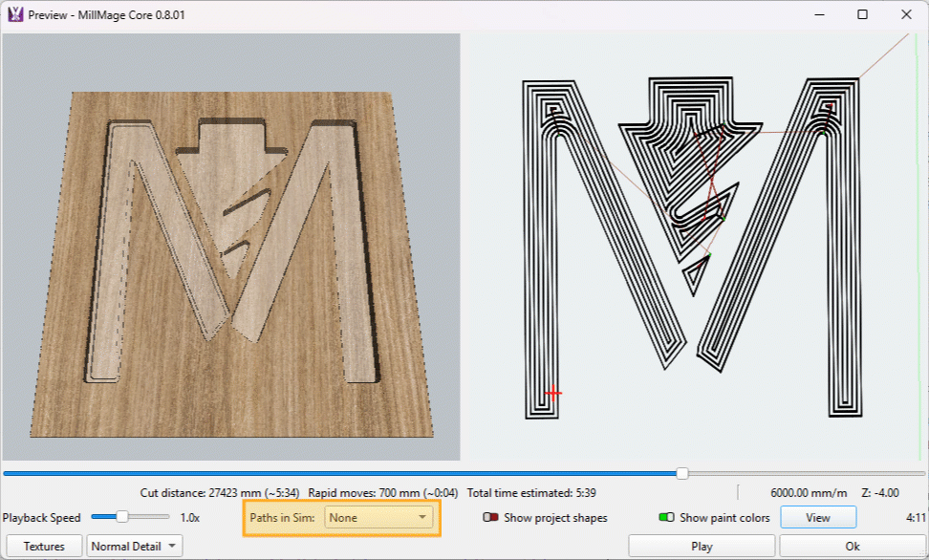Expand the Normal Detail dropdown
The height and width of the screenshot is (560, 929).
click(x=134, y=547)
